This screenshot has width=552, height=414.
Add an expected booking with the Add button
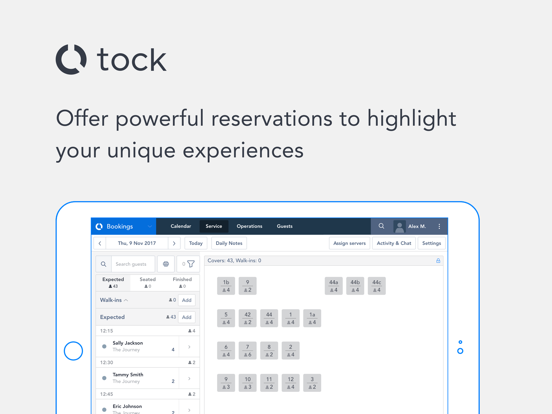pyautogui.click(x=187, y=317)
